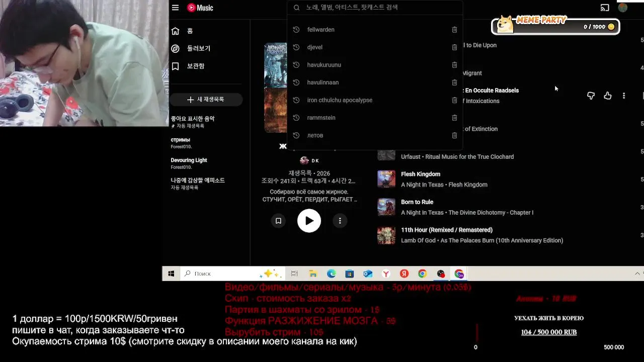Click the Meme Party coin counter widget
Screen dimensions: 644x362
[x=555, y=25]
